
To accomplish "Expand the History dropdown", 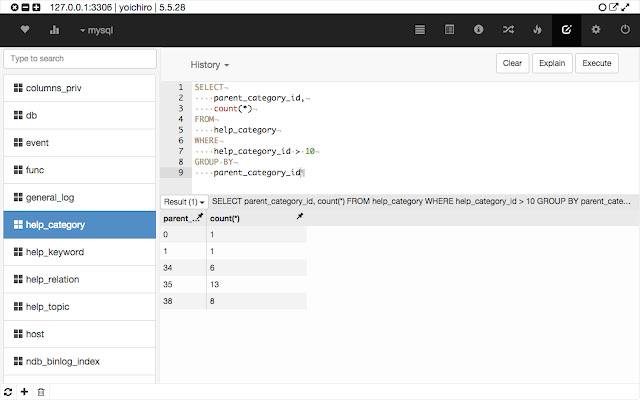I will [210, 64].
